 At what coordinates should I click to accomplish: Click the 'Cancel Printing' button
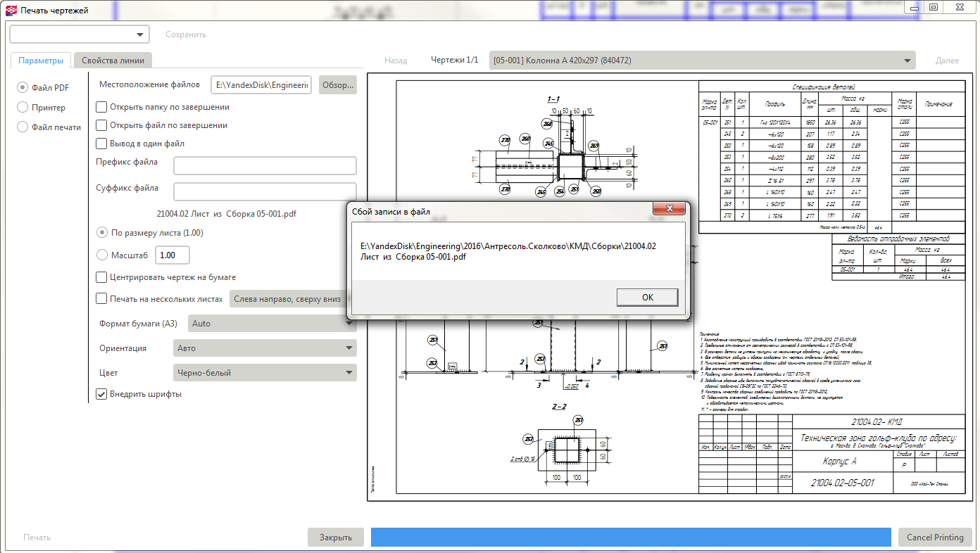coord(934,538)
